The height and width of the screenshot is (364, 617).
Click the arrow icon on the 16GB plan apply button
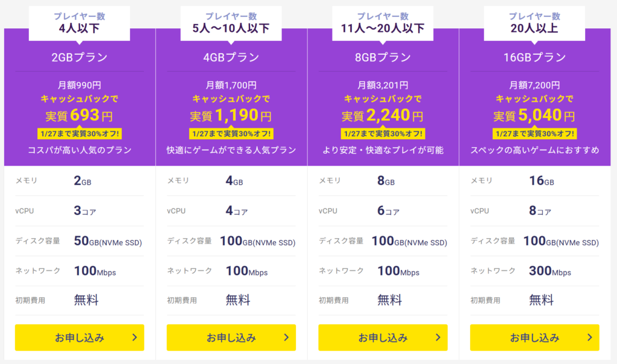(x=590, y=337)
